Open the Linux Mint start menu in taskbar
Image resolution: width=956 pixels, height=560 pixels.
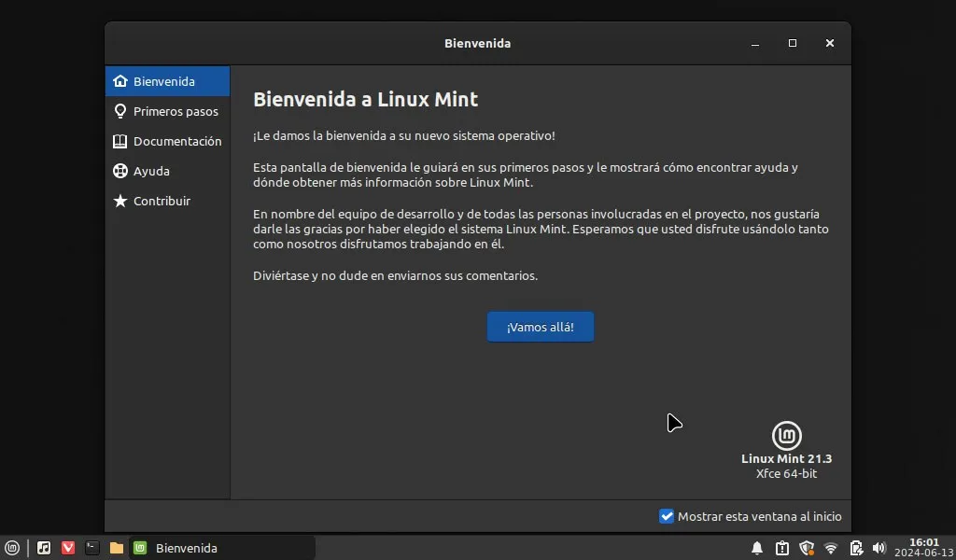point(12,548)
